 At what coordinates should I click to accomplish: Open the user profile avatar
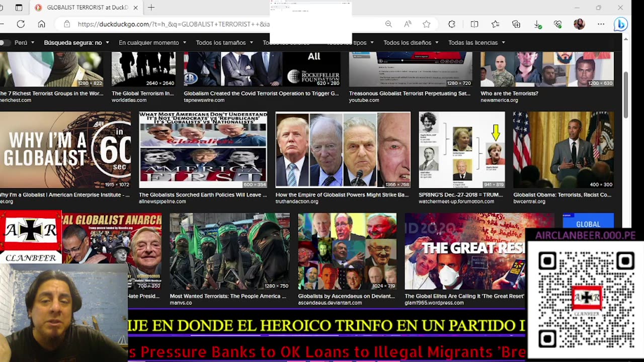[579, 24]
